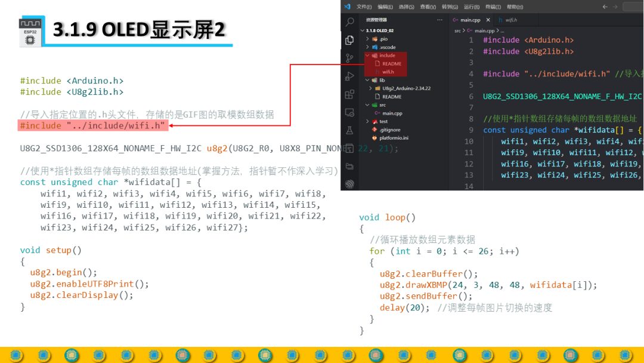Open the Remote Explorer view
This screenshot has height=363, width=644.
(349, 113)
